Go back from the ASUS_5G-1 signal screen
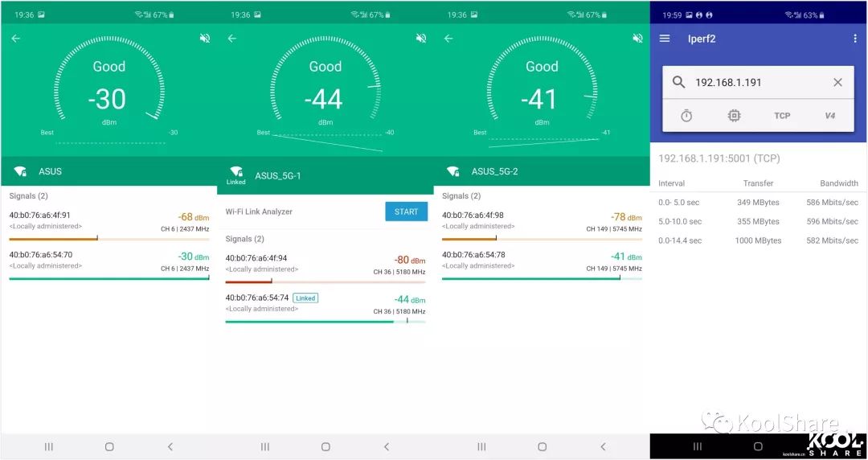 (232, 39)
